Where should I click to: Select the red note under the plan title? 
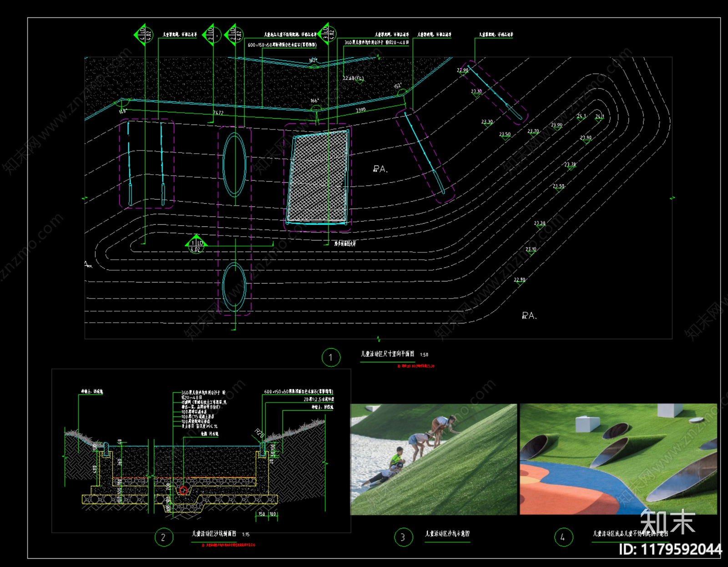[x=415, y=366]
